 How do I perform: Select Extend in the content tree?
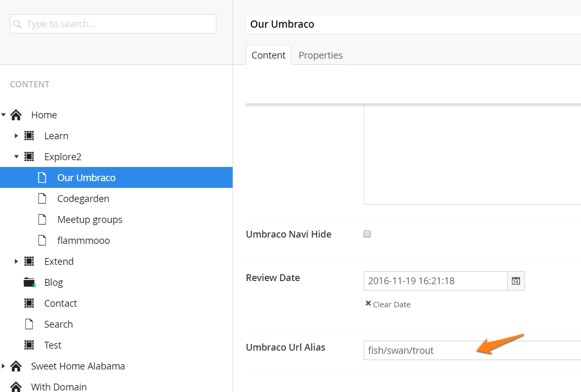point(59,261)
